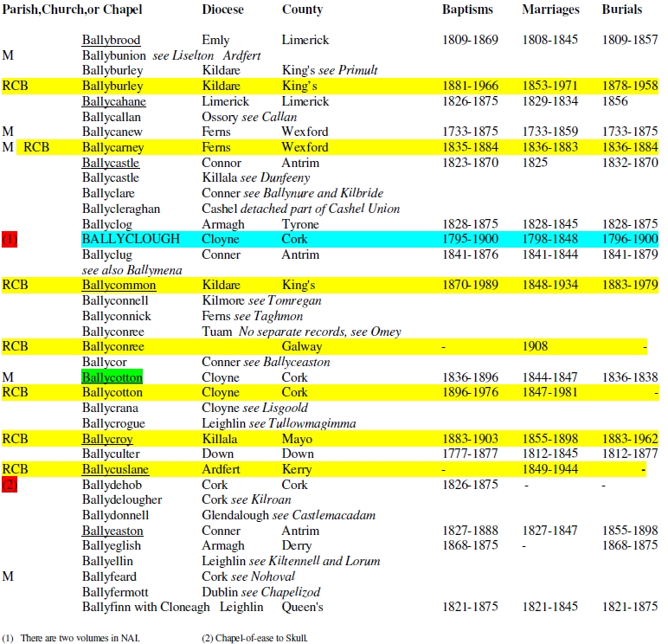Select baptisms 1881-1966 in the RCB Ballyburley row
This screenshot has height=644, width=668.
tap(470, 86)
